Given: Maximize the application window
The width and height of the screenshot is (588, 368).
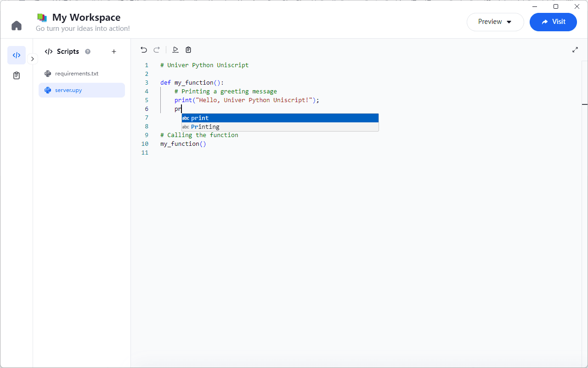Looking at the screenshot, I should [x=556, y=6].
